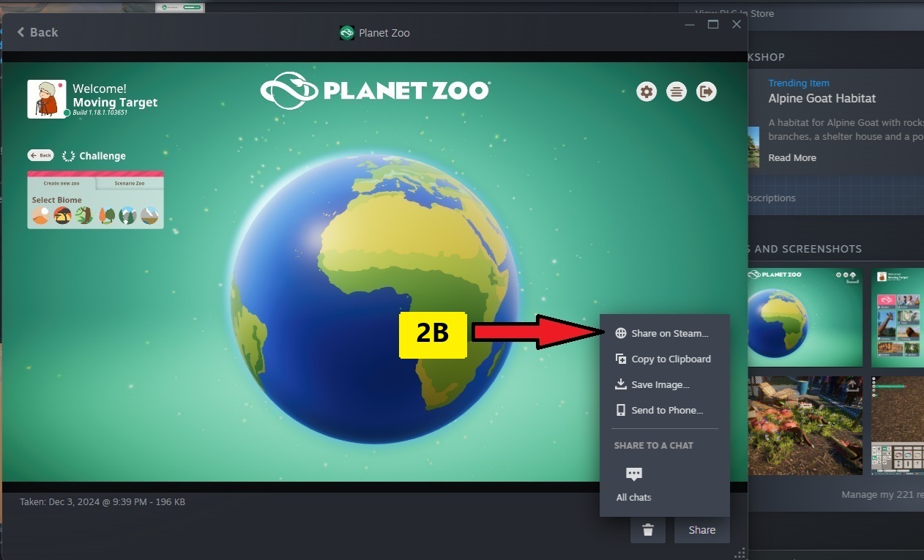Pick Save Image from the share menu
924x560 pixels.
652,384
